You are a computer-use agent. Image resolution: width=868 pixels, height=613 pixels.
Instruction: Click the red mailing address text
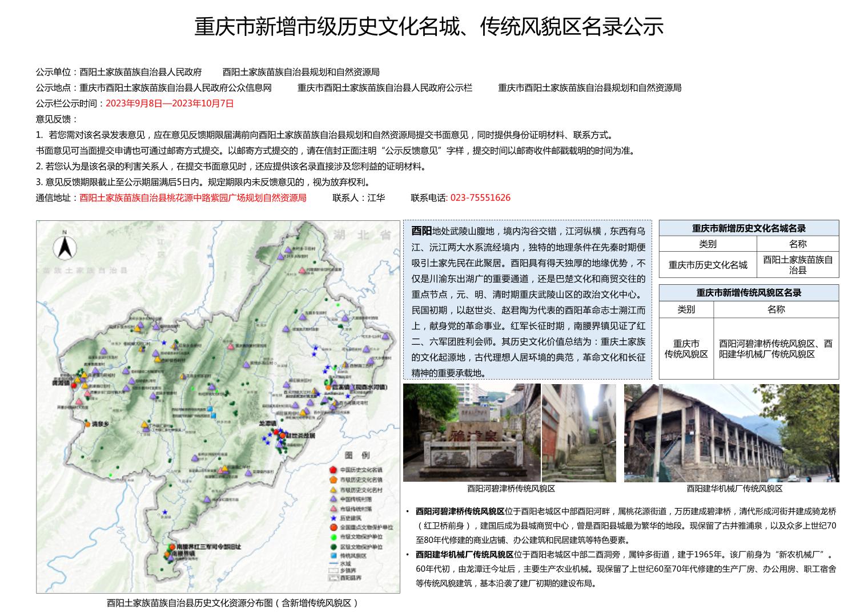(192, 197)
